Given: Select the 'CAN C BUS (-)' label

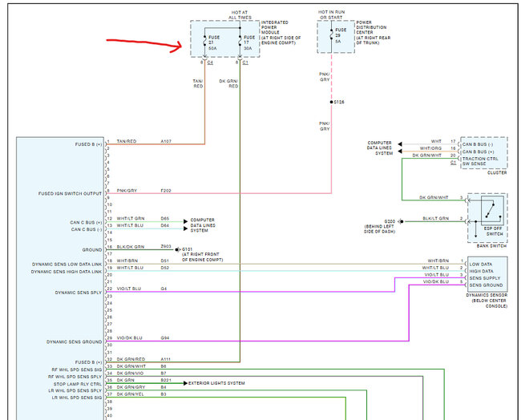Looking at the screenshot, I should 86,229.
